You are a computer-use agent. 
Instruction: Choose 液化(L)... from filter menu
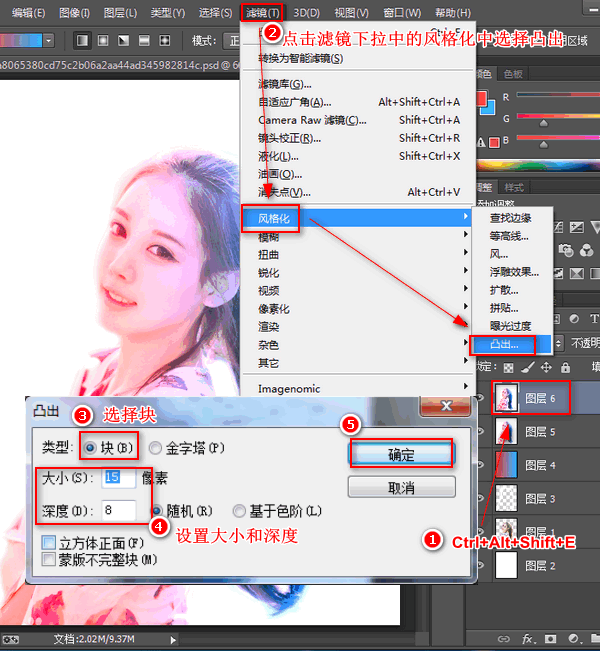[358, 156]
